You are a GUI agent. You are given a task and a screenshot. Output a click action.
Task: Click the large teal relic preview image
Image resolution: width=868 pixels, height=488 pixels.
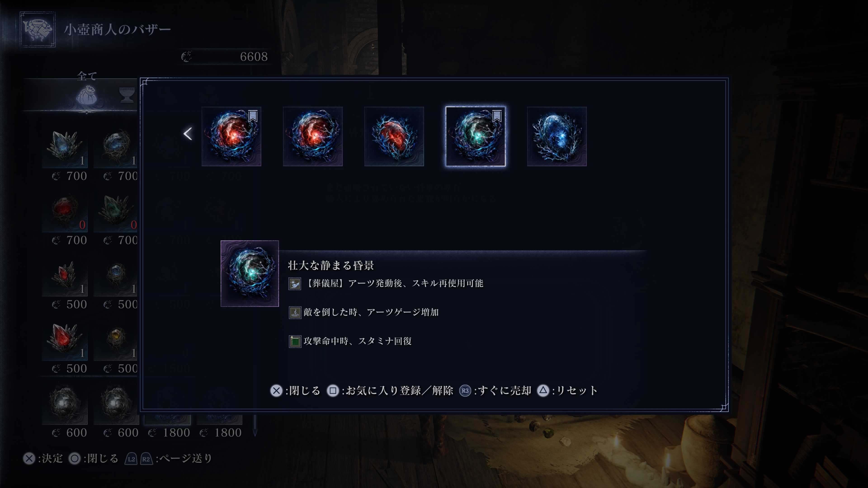pyautogui.click(x=250, y=273)
